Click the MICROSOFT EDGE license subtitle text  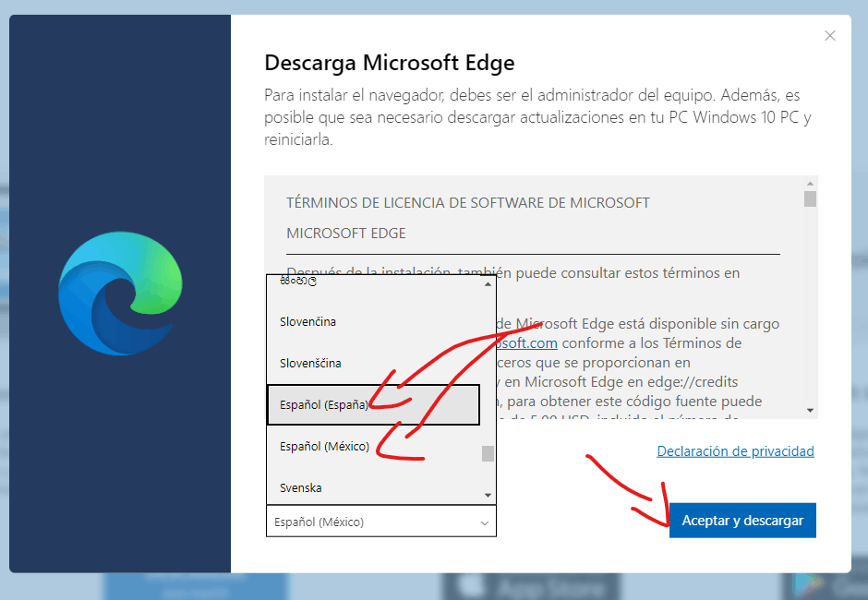coord(346,233)
